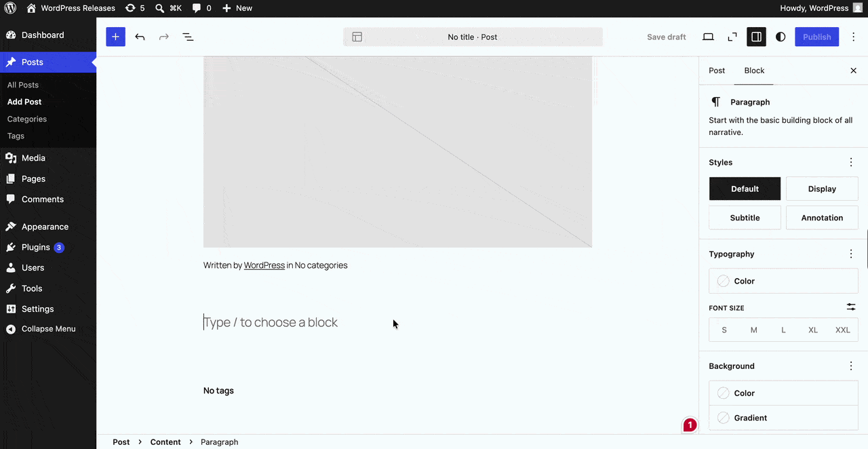Toggle the Settings sidebar panel button
The width and height of the screenshot is (868, 449).
coord(756,37)
